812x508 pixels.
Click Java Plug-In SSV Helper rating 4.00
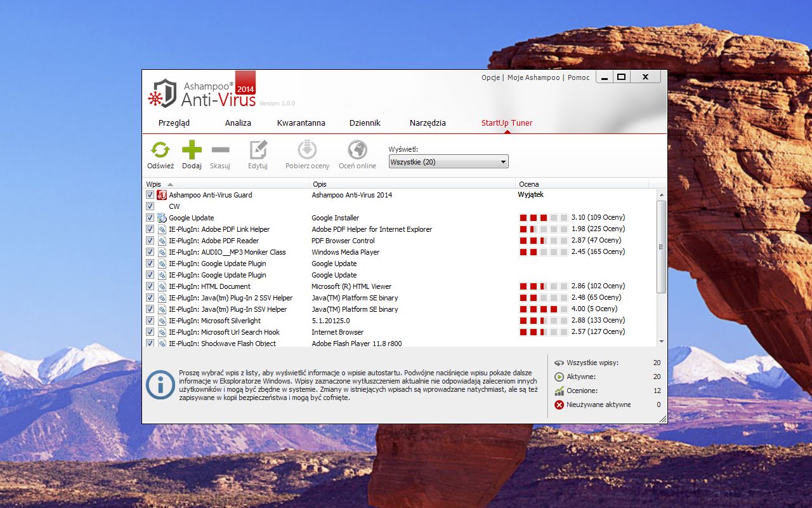tap(544, 309)
